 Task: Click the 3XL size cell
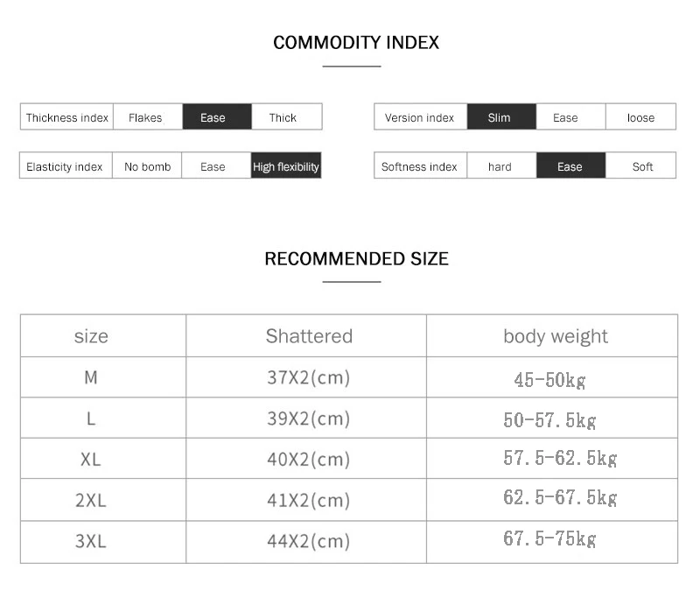(91, 541)
